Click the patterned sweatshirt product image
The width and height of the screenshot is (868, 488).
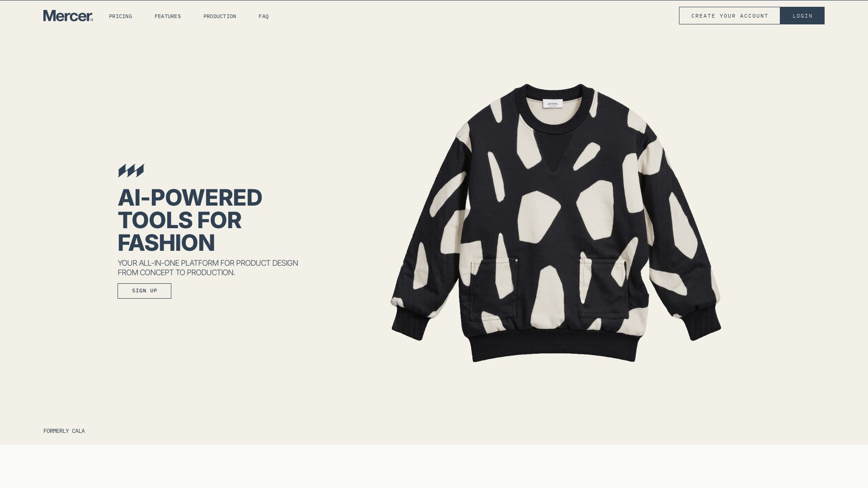tap(556, 223)
